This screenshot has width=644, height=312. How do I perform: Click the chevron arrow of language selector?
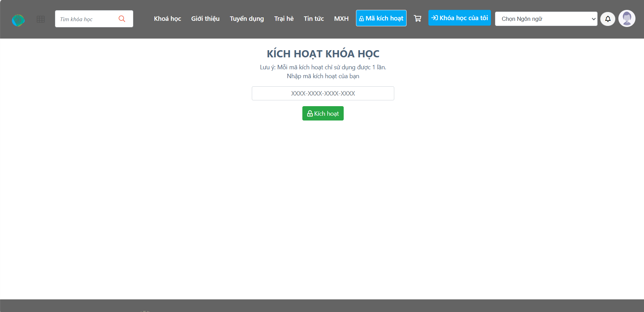593,19
